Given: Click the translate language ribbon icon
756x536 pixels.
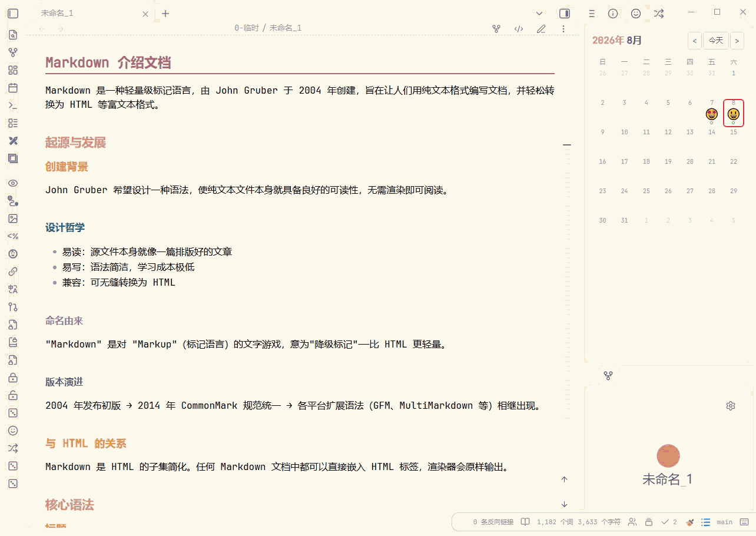Looking at the screenshot, I should coord(13,289).
